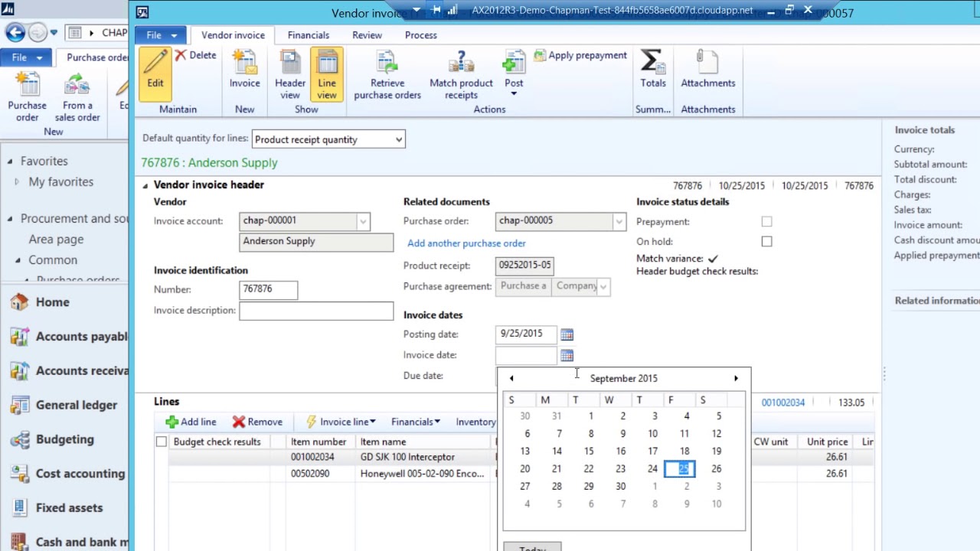980x551 pixels.
Task: Click Apply prepayment
Action: click(580, 55)
